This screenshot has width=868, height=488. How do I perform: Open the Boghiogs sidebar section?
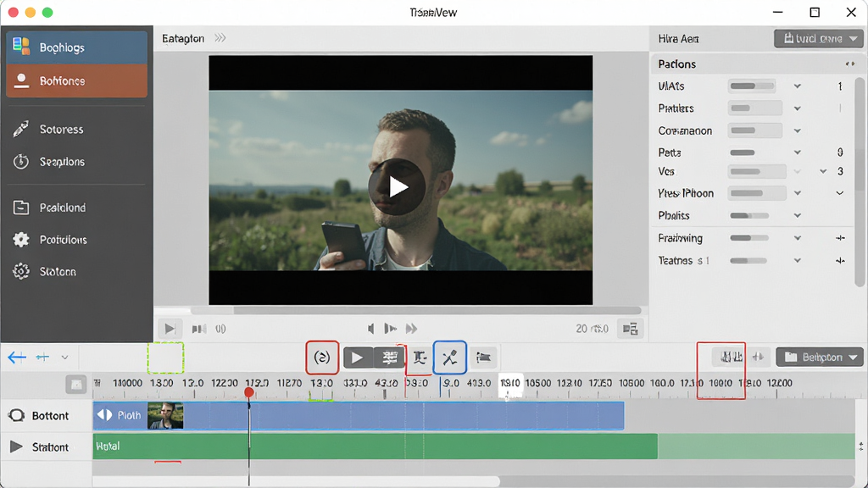[76, 47]
